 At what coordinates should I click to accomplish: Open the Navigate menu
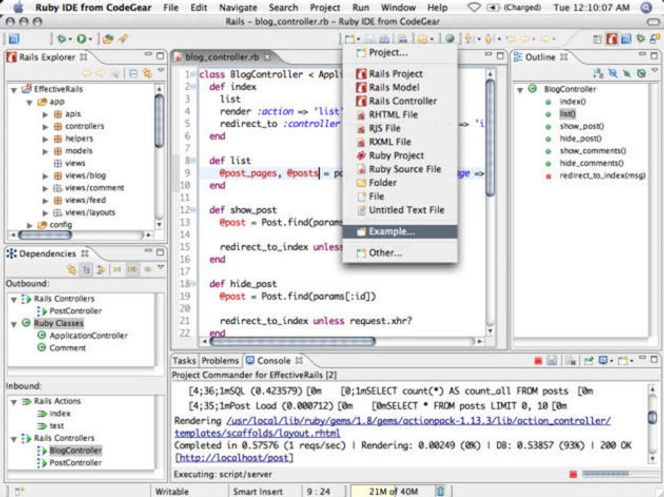pos(238,8)
